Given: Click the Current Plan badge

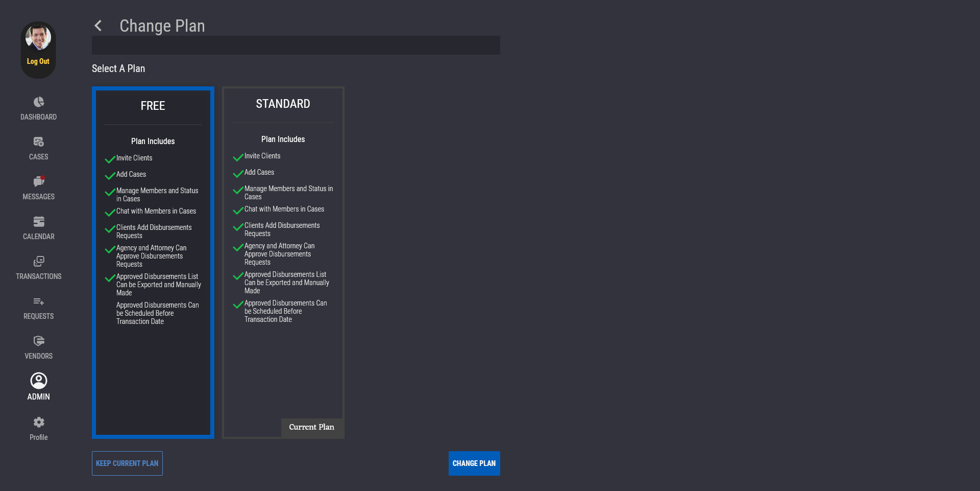Looking at the screenshot, I should [x=311, y=427].
